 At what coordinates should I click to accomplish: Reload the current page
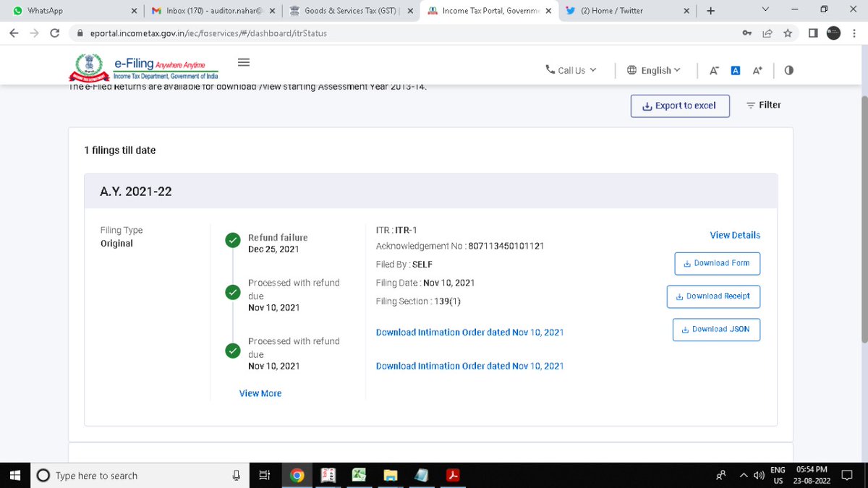coord(54,33)
